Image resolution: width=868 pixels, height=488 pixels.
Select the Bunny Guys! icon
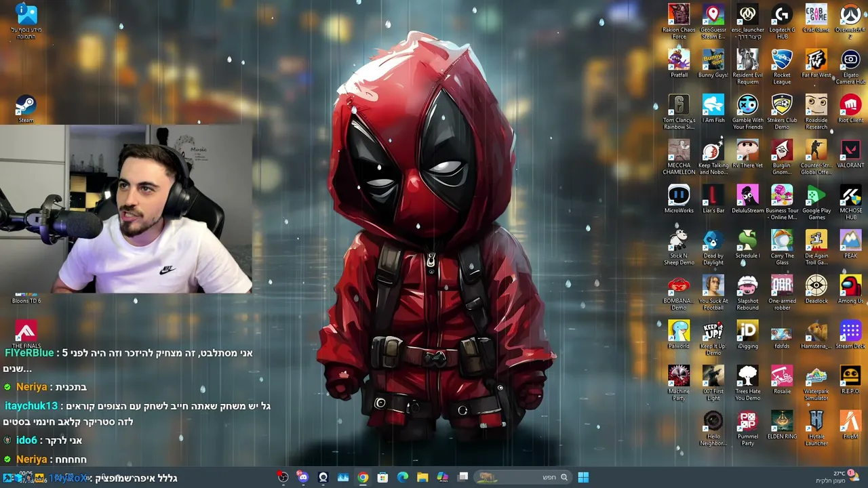[713, 64]
